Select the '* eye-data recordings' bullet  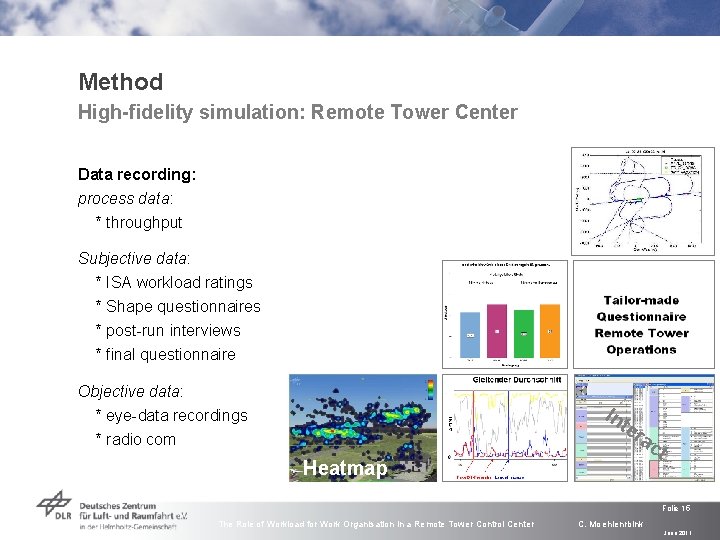pos(172,416)
